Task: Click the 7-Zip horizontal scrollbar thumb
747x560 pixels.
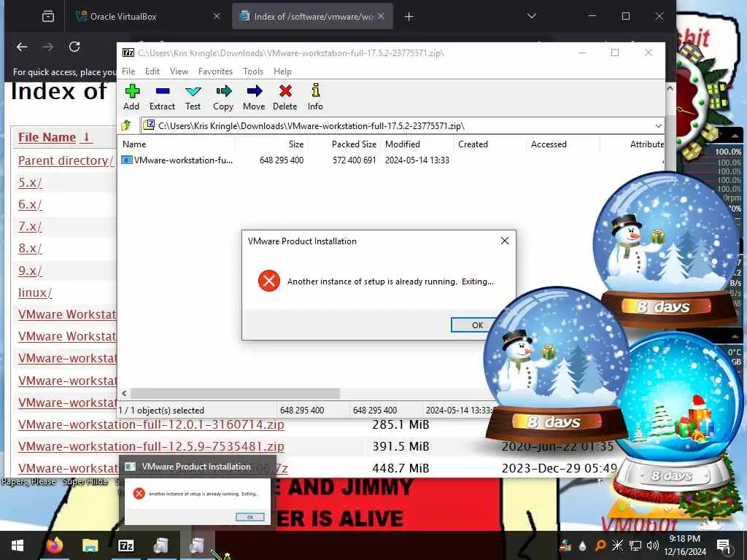Action: pyautogui.click(x=235, y=393)
